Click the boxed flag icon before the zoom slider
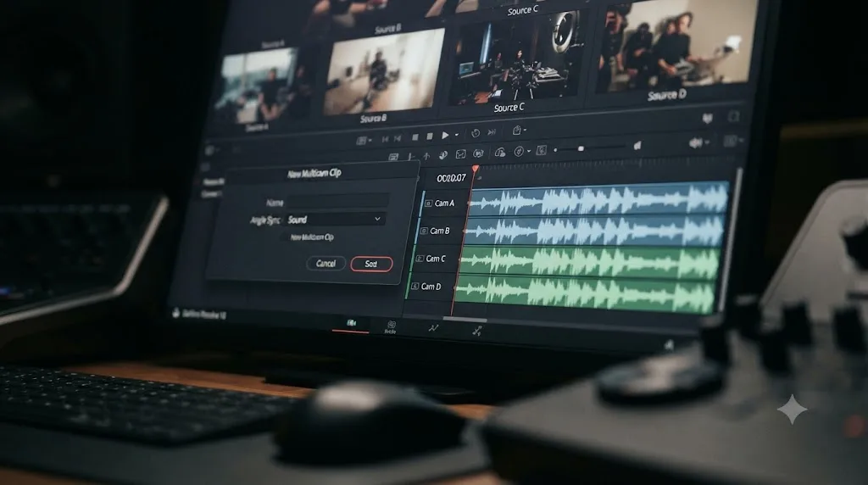The image size is (868, 485). coord(542,150)
